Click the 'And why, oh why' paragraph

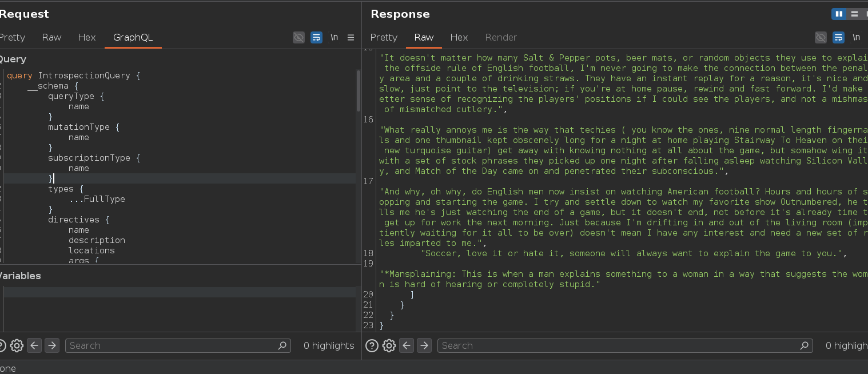[x=623, y=217]
